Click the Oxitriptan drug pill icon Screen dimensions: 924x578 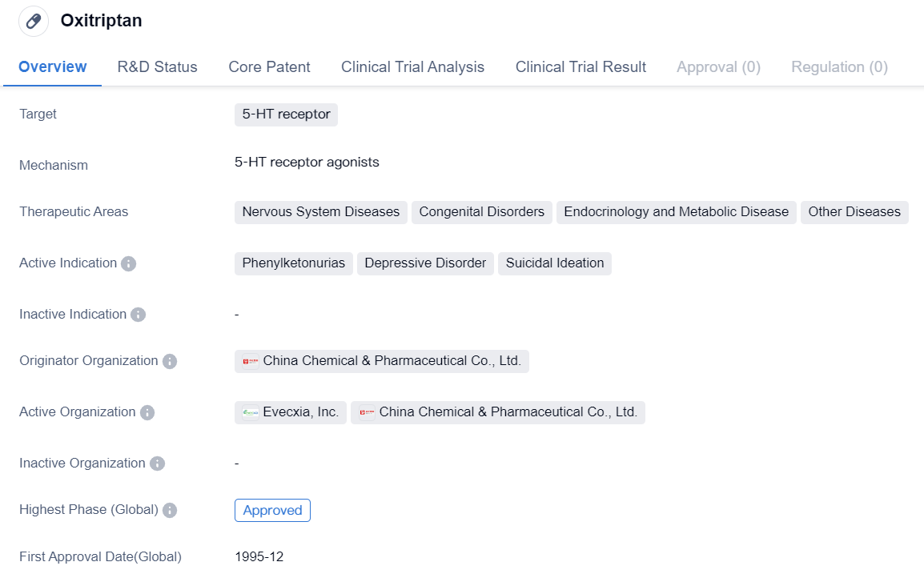(34, 21)
